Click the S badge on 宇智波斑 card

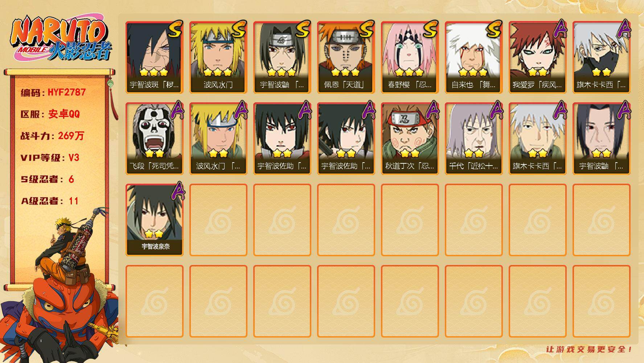[x=175, y=29]
